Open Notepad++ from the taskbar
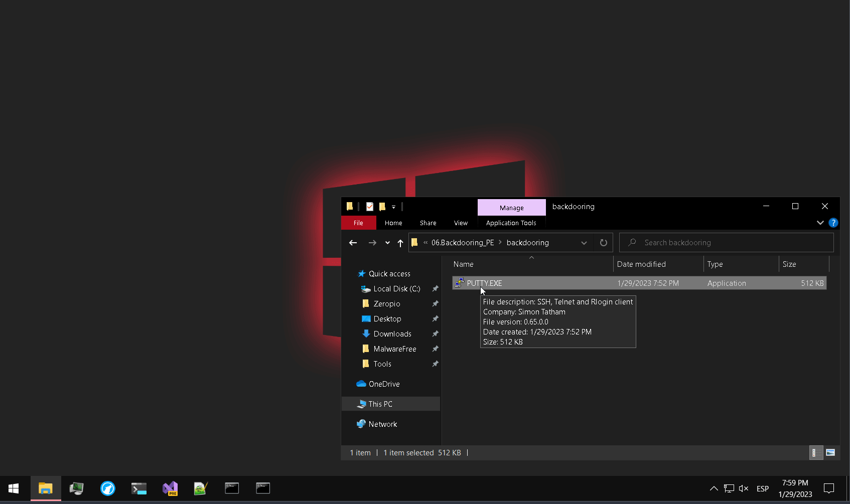 [x=201, y=488]
